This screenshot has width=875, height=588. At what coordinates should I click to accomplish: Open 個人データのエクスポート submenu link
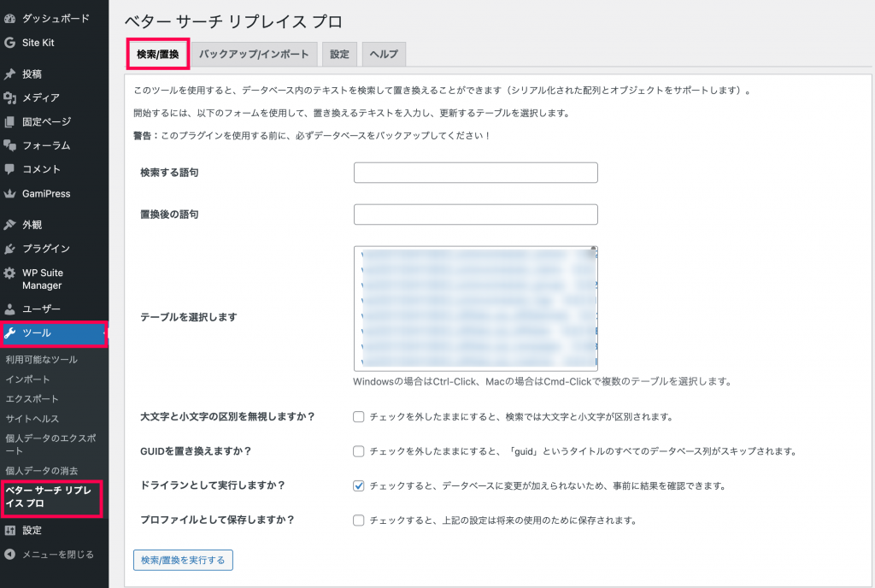click(50, 444)
